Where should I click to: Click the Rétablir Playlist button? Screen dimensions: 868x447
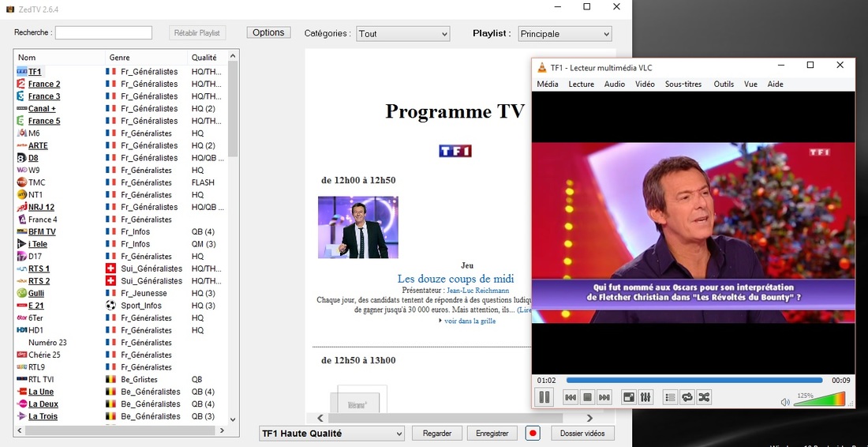point(197,32)
